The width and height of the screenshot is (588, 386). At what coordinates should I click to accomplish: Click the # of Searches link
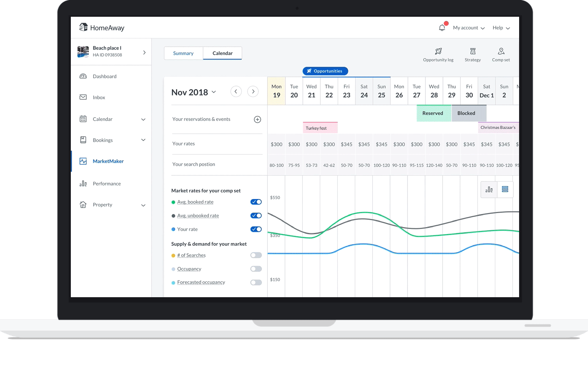pos(191,255)
